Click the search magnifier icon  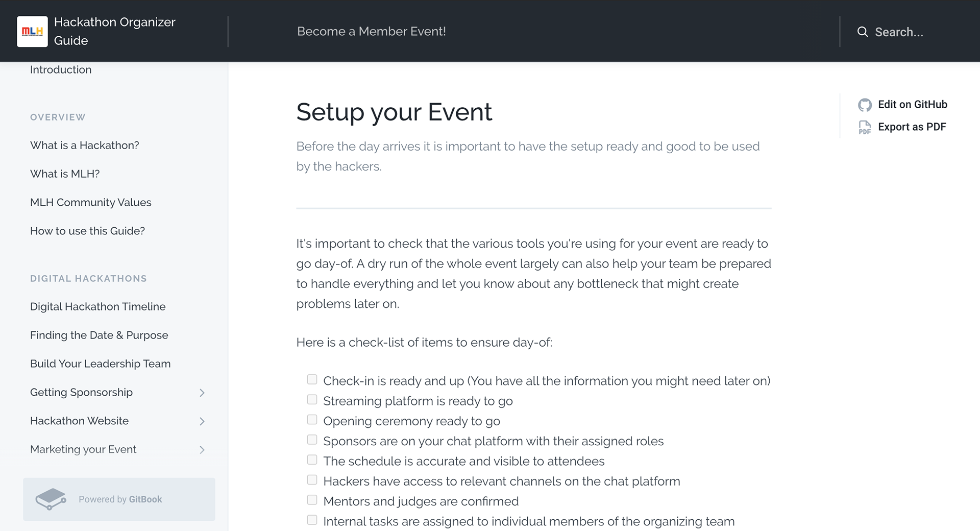pyautogui.click(x=863, y=32)
